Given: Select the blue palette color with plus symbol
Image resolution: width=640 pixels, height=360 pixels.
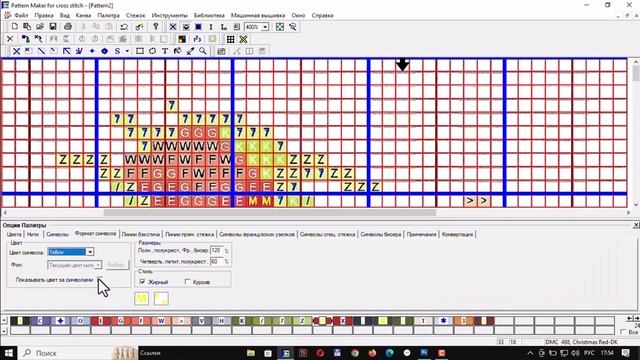Looking at the screenshot, I should click(x=60, y=321).
